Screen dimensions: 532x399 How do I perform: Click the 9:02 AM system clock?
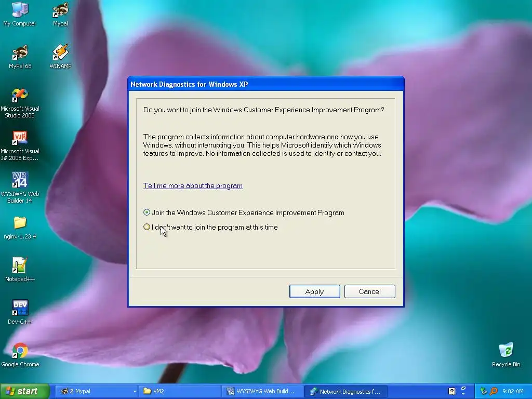(x=513, y=391)
